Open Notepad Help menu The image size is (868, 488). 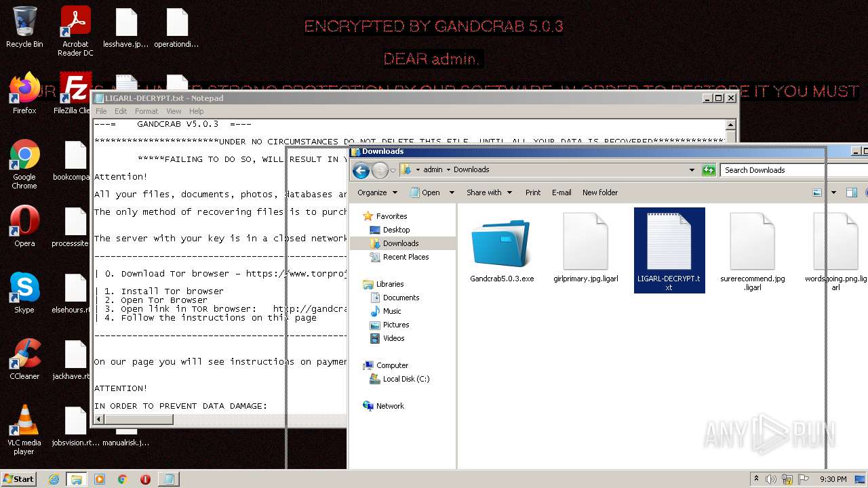point(197,111)
